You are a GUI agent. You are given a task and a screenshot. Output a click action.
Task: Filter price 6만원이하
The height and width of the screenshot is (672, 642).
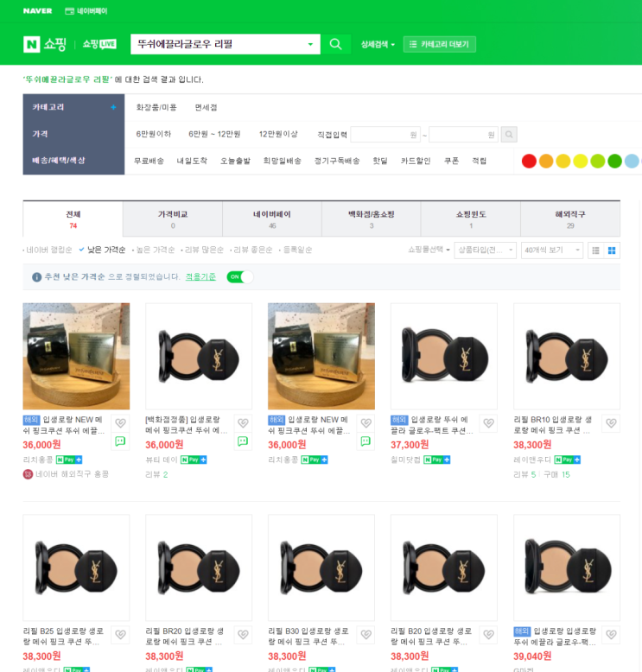(154, 134)
